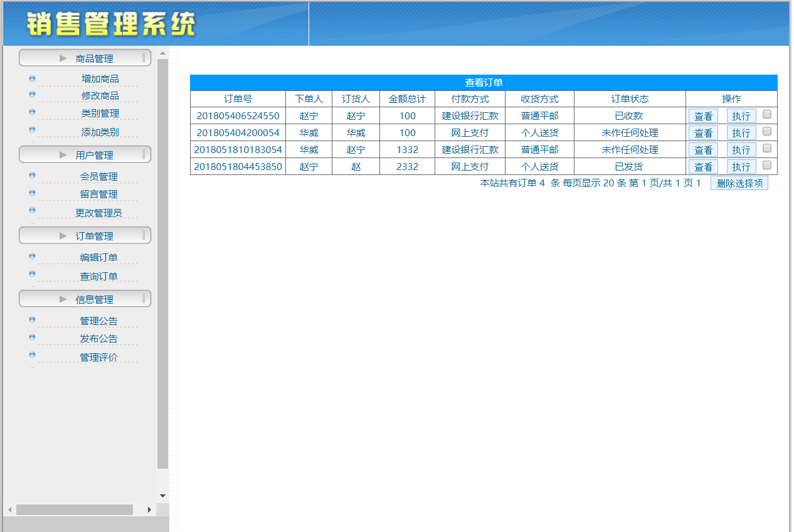Click the sidebar's up scroll arrow
This screenshot has height=532, width=794.
pos(162,53)
